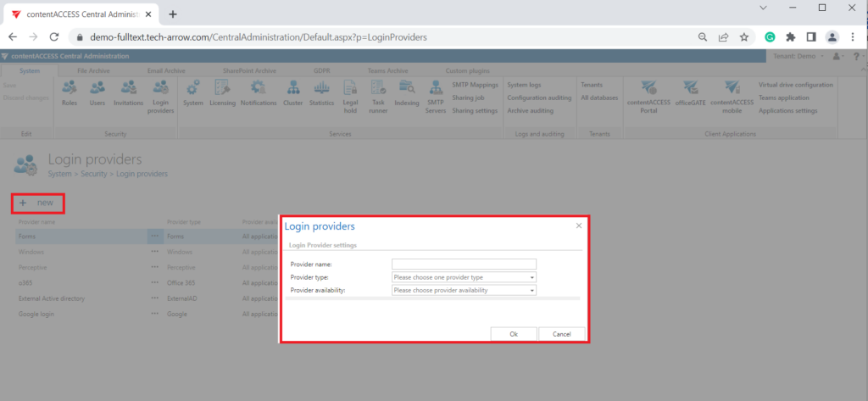
Task: Open the SMTP Mappings link
Action: click(x=475, y=85)
